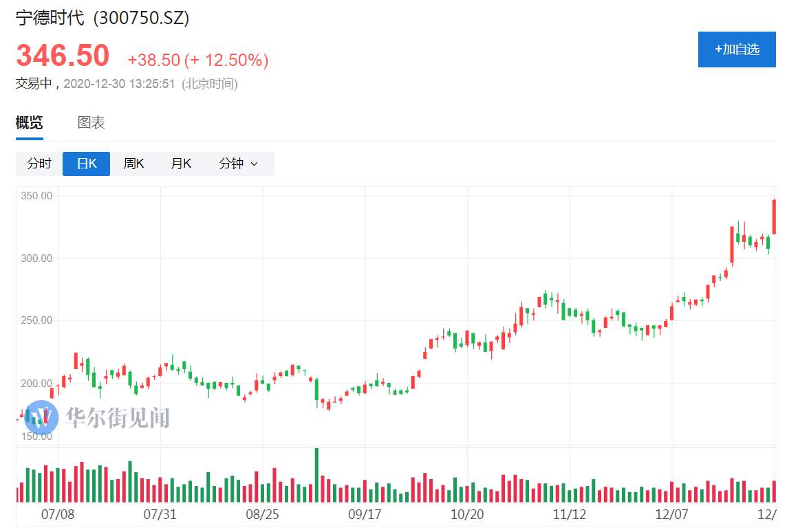Screen dimensions: 798x532
Task: Click the 华尔街见闻 watermark logo icon
Action: 41,417
